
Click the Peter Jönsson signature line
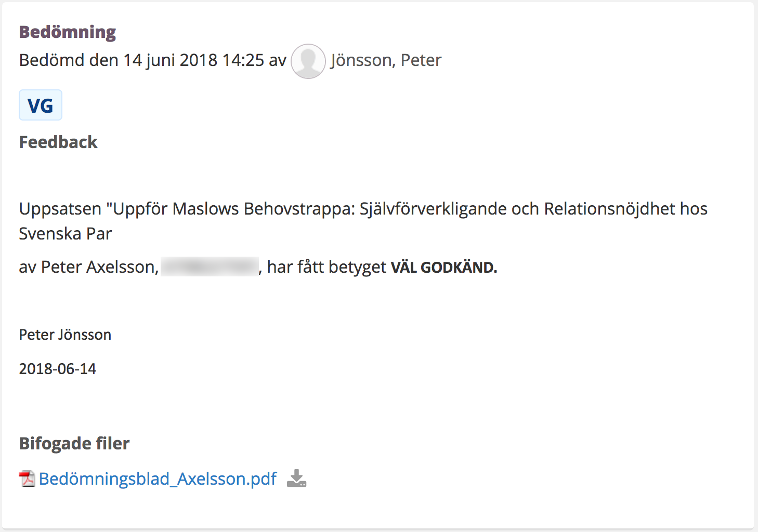point(65,335)
